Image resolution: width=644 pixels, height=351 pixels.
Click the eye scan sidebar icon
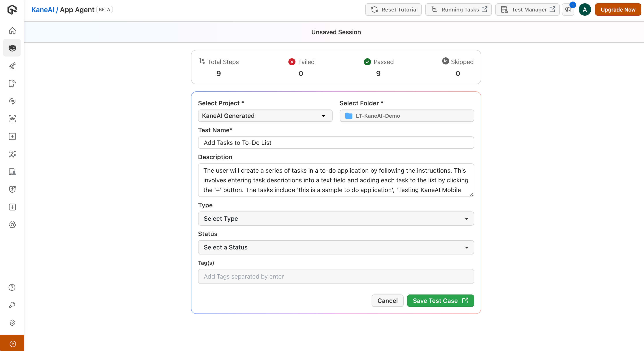click(12, 119)
